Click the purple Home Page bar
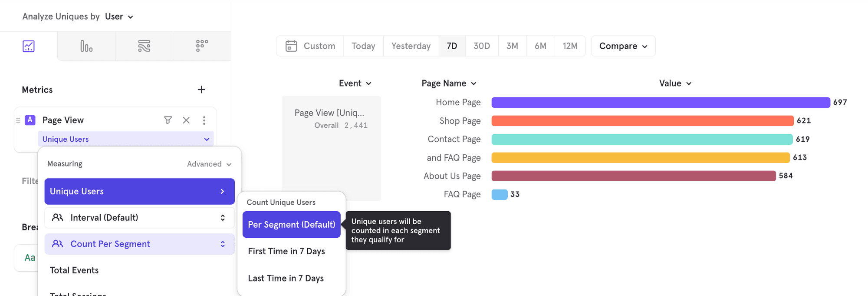Screen dimensions: 868x296 click(660, 103)
